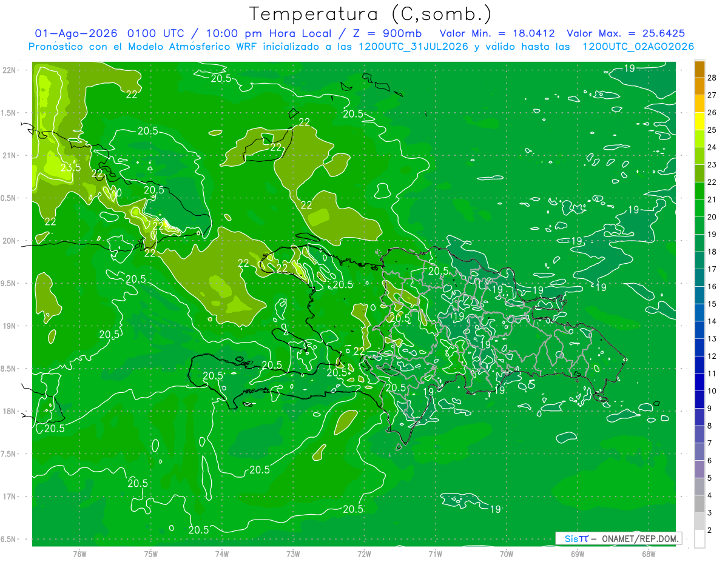Click the '70W' longitude axis label
This screenshot has height=562, width=728.
507,553
